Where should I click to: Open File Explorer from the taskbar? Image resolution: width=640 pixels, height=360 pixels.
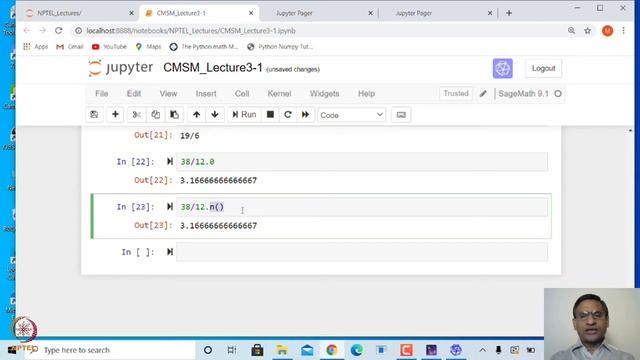coord(282,350)
